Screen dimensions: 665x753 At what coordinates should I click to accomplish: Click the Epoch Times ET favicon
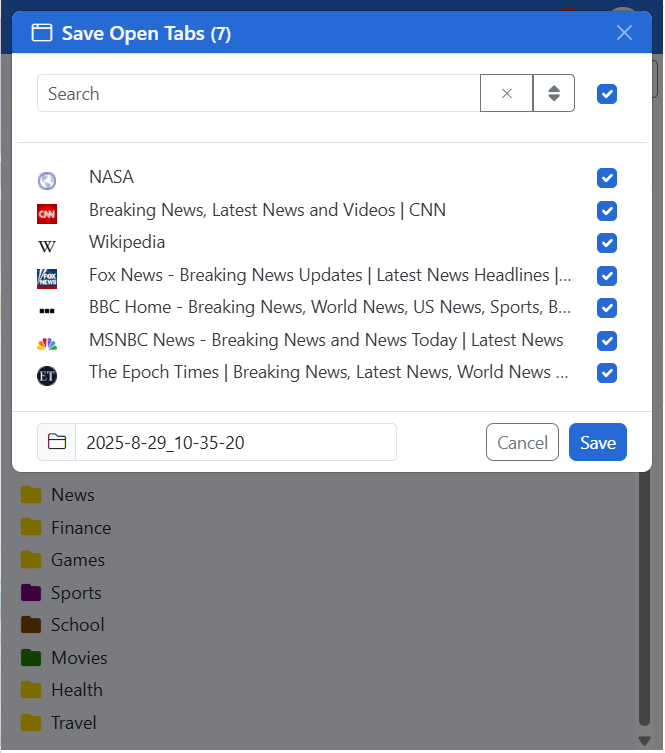pyautogui.click(x=47, y=376)
